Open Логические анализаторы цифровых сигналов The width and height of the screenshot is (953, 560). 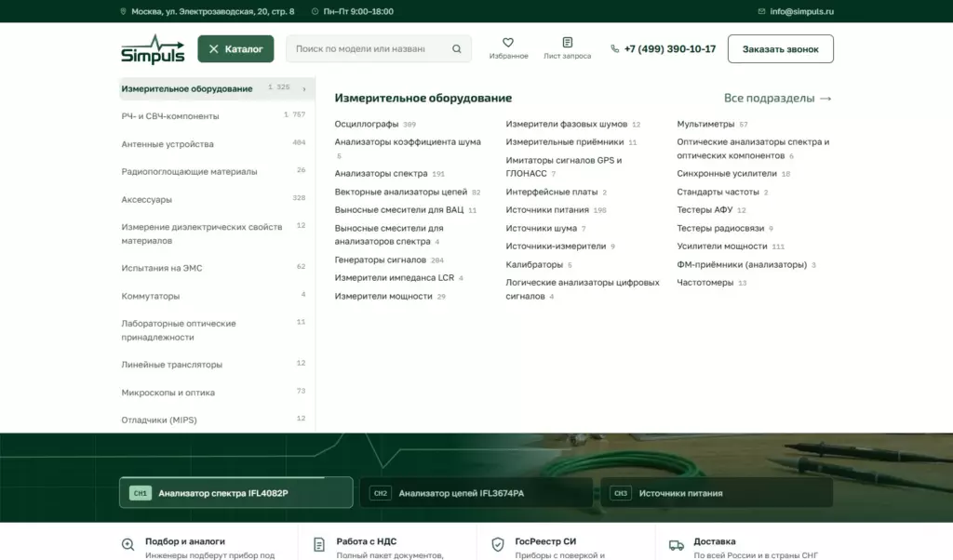pos(583,289)
